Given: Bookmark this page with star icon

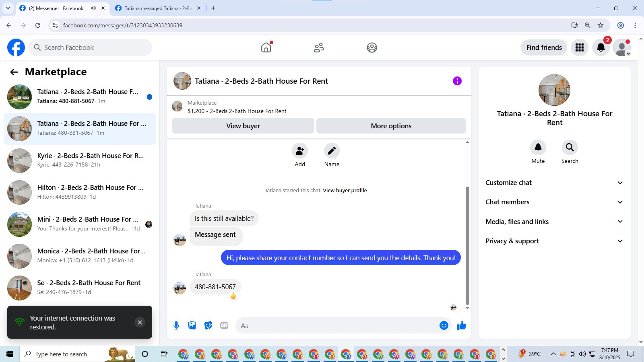Looking at the screenshot, I should click(x=601, y=25).
